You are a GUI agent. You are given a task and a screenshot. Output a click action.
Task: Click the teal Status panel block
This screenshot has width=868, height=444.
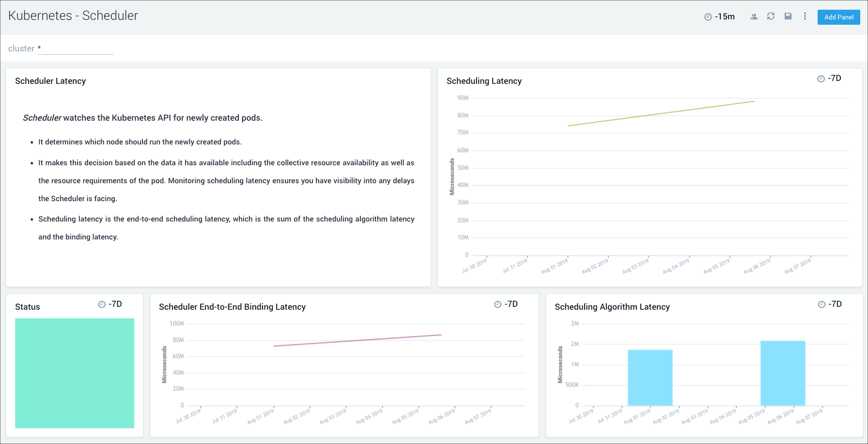75,373
